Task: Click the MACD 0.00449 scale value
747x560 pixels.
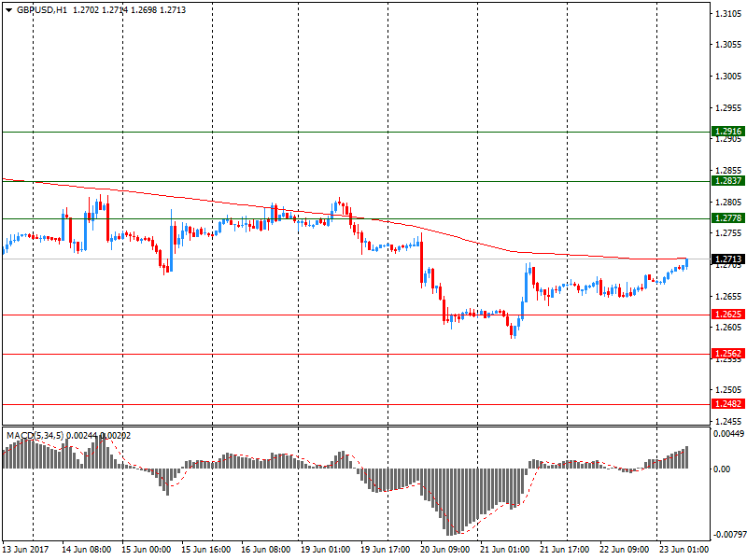Action: (x=728, y=433)
